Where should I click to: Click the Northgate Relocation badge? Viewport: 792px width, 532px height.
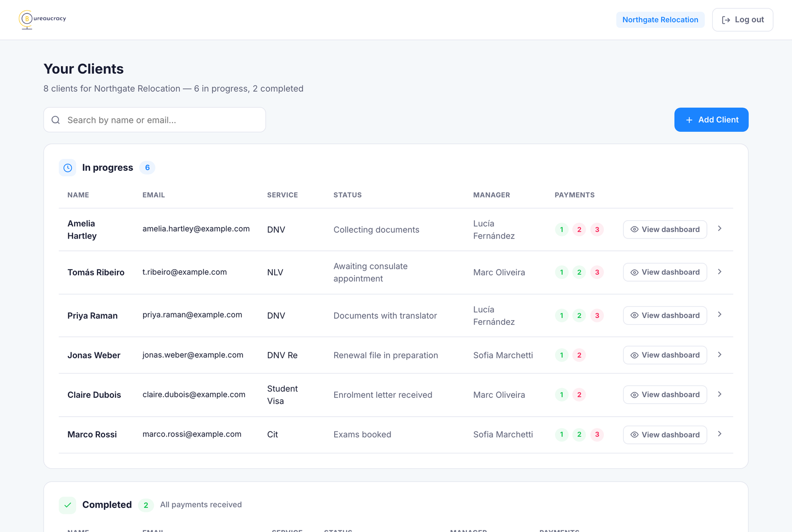tap(660, 20)
